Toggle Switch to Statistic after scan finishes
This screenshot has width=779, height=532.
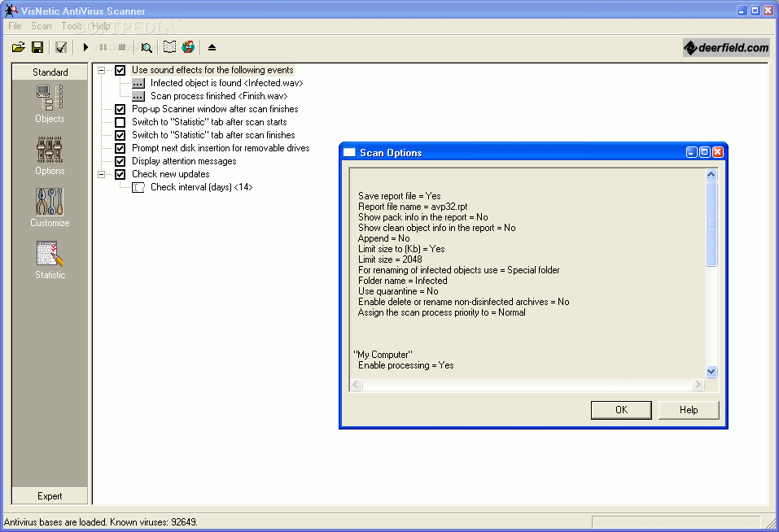click(120, 135)
